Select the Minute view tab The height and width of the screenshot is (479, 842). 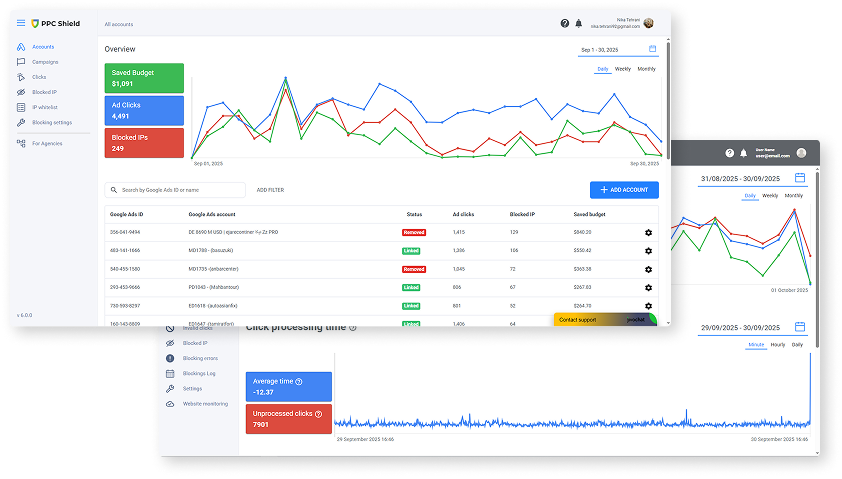click(755, 344)
